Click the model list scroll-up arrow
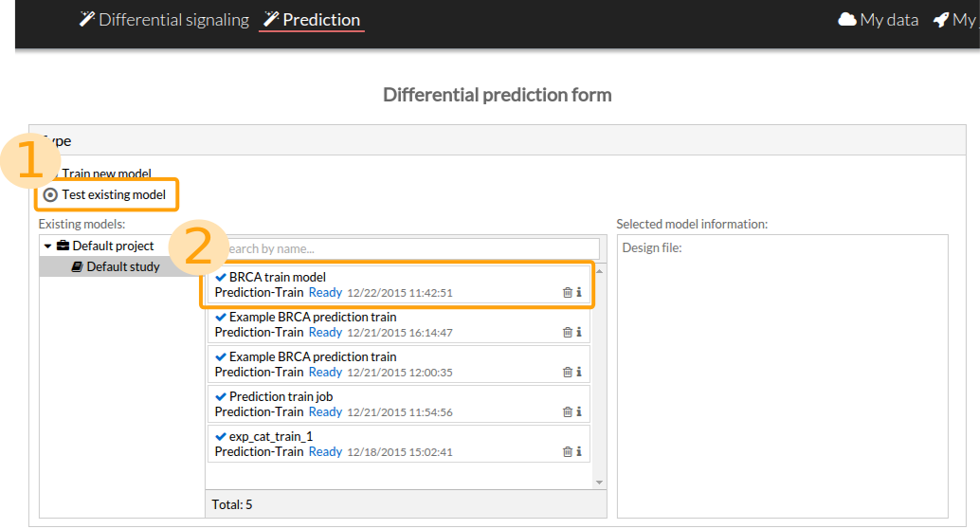This screenshot has height=529, width=980. click(x=599, y=272)
